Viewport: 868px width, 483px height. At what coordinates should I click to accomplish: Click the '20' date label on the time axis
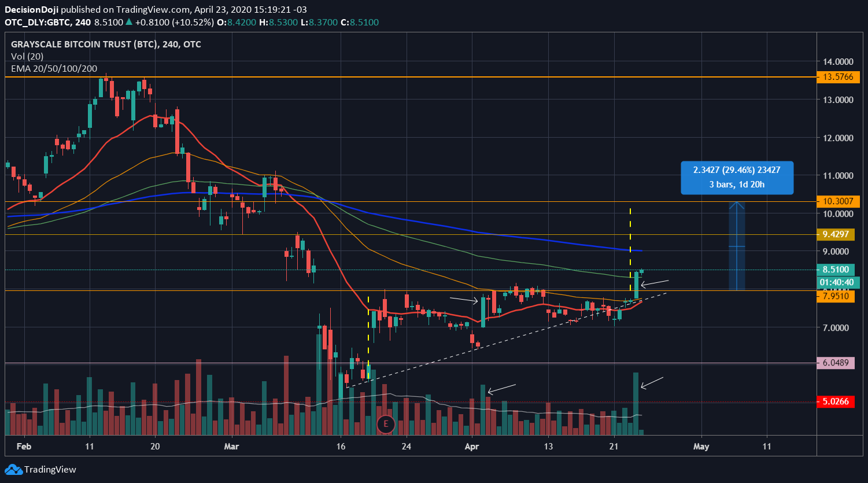(155, 447)
